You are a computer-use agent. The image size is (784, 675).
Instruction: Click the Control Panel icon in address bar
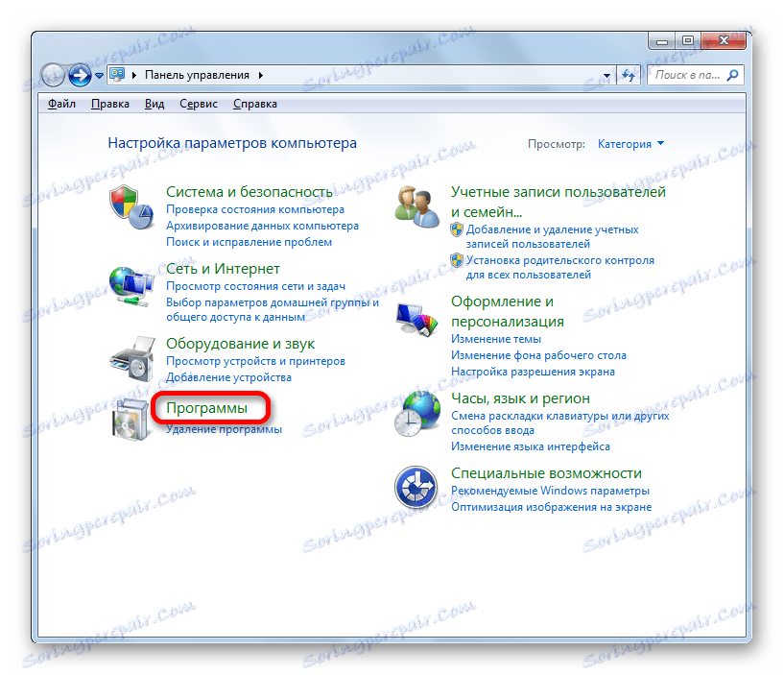117,75
